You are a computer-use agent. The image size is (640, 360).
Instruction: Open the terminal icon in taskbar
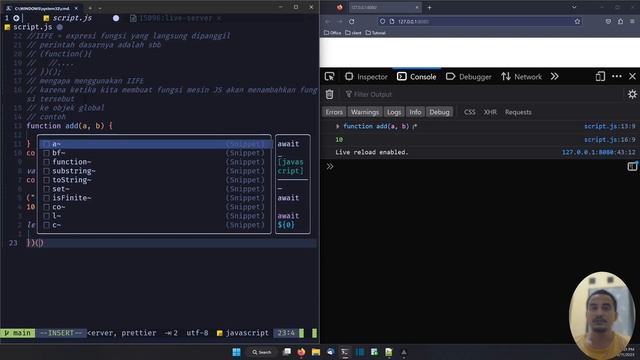pos(345,352)
